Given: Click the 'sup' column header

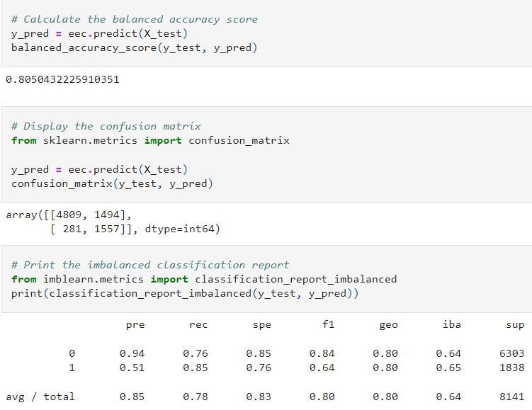Looking at the screenshot, I should (x=516, y=324).
